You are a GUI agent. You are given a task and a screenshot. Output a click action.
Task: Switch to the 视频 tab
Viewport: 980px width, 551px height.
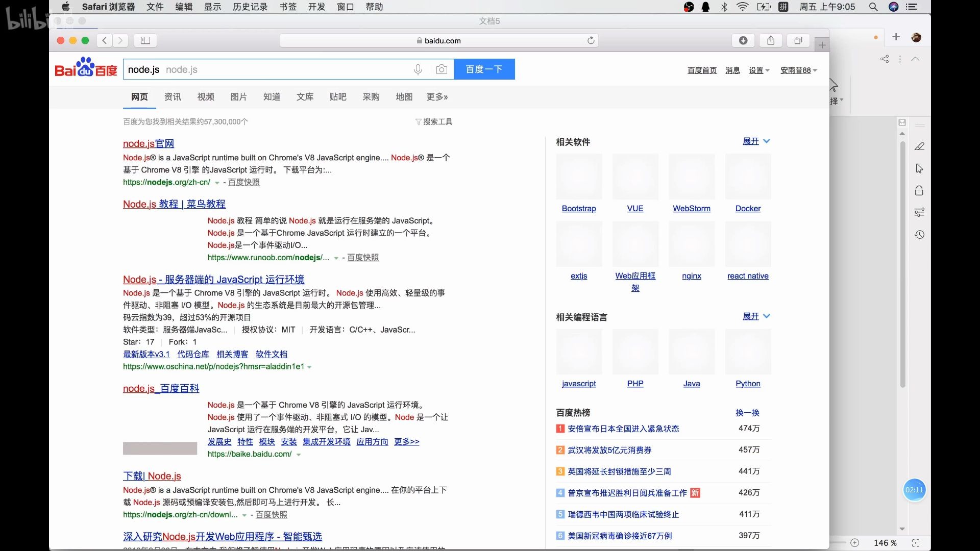pyautogui.click(x=206, y=97)
